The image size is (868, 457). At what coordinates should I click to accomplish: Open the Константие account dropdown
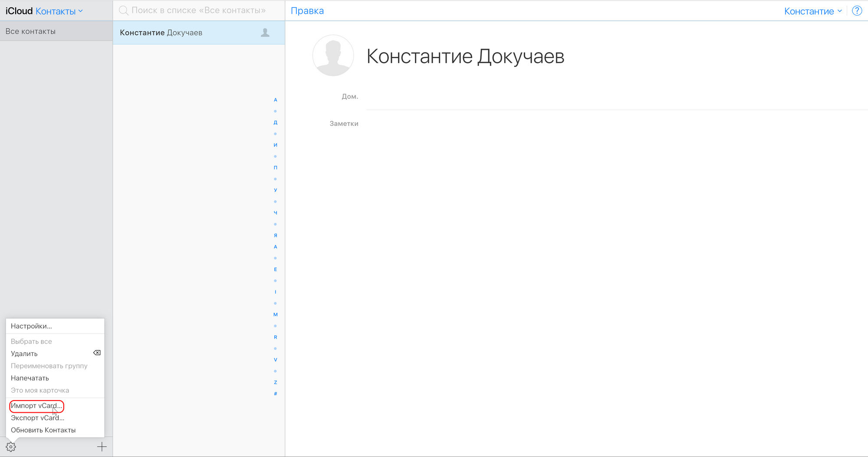813,11
